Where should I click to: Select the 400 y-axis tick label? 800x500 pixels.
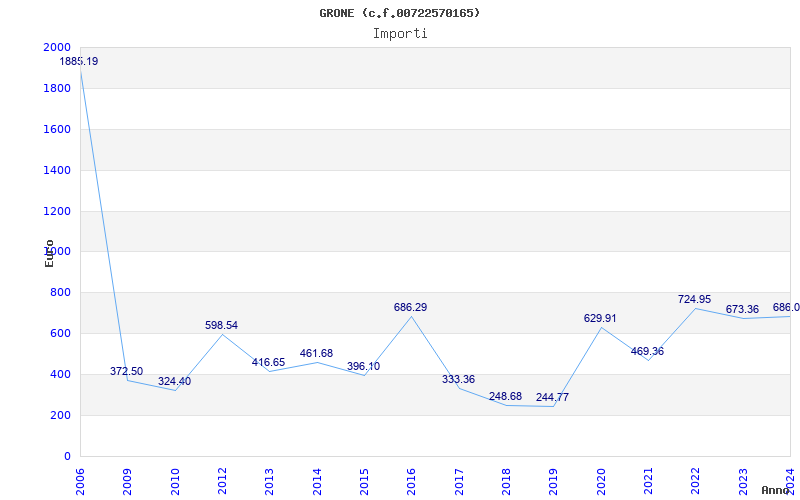point(61,374)
